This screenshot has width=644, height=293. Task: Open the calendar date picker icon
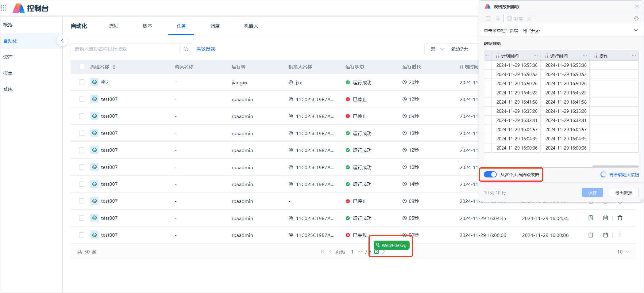click(433, 49)
